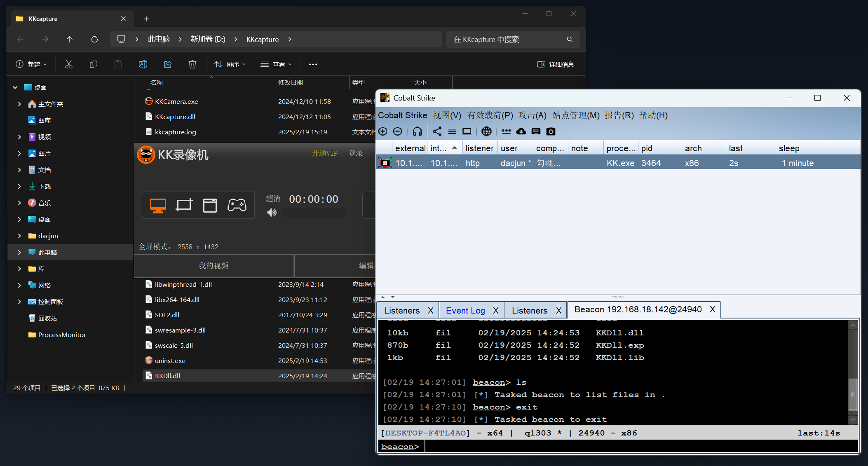Select game recording mode gamepad icon
Image resolution: width=868 pixels, height=466 pixels.
click(x=237, y=205)
